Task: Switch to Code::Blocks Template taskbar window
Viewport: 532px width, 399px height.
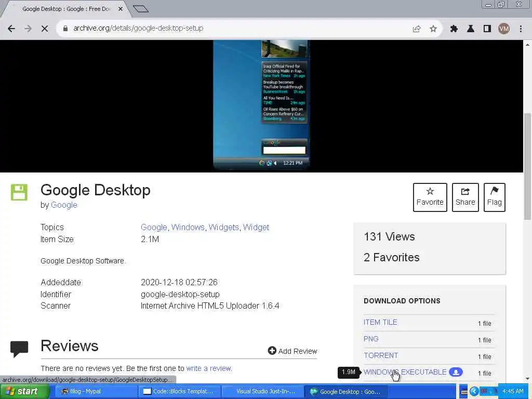Action: [179, 392]
